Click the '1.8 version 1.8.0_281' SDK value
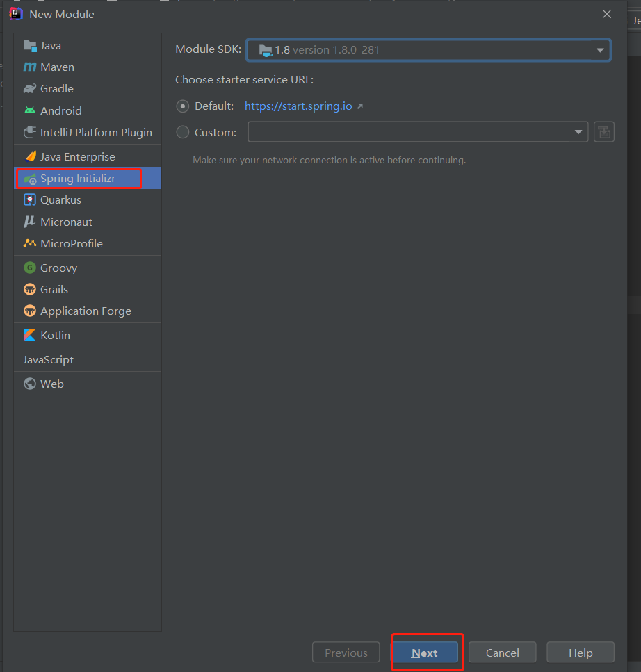 tap(327, 50)
